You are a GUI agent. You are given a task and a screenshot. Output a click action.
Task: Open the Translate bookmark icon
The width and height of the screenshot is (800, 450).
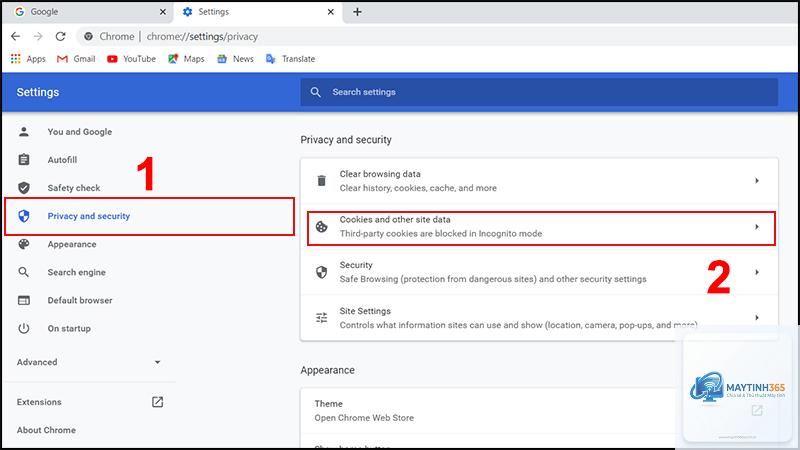270,59
